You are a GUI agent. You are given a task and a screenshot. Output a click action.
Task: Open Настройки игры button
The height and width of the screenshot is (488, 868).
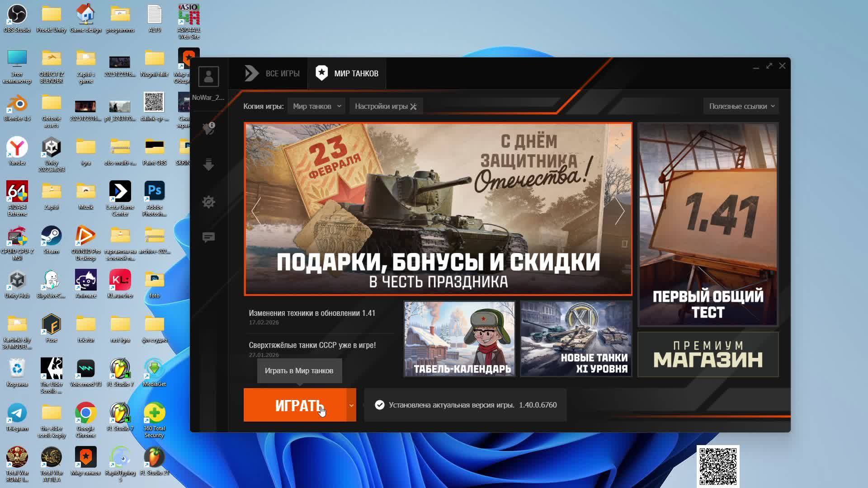coord(386,106)
